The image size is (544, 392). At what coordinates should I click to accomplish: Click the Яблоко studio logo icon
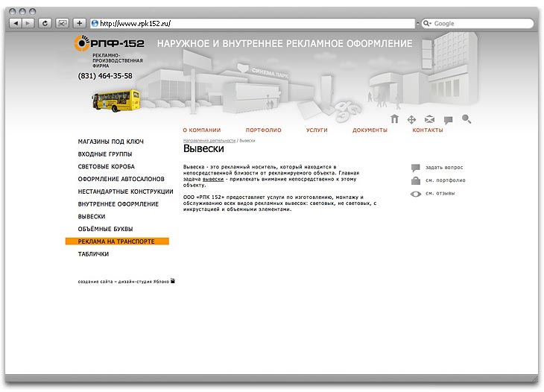click(173, 281)
